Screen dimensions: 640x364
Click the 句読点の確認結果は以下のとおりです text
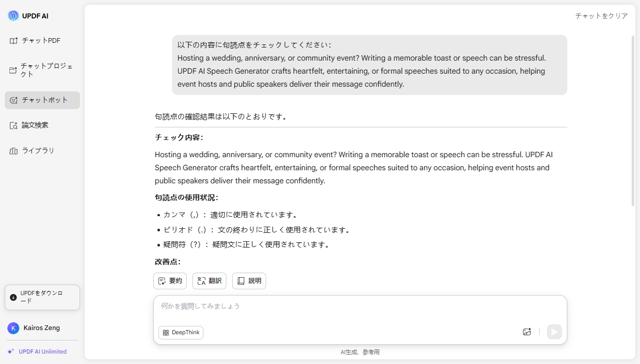(x=222, y=116)
